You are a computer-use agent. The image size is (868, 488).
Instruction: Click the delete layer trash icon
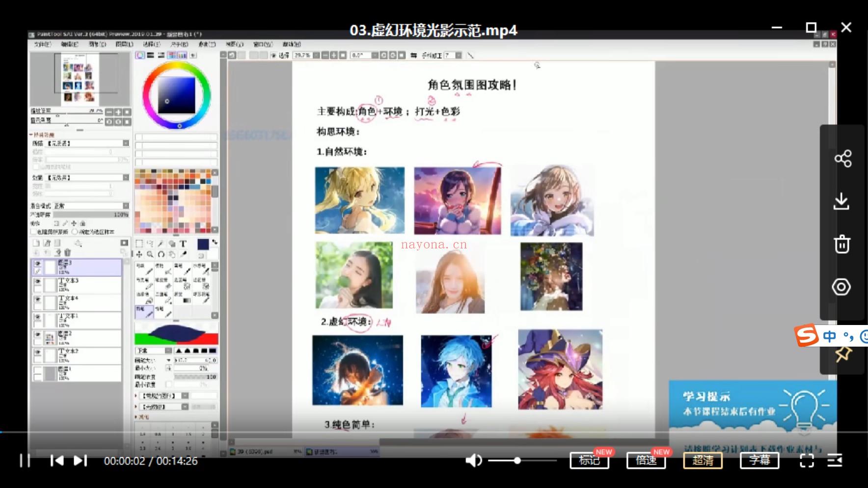click(68, 252)
